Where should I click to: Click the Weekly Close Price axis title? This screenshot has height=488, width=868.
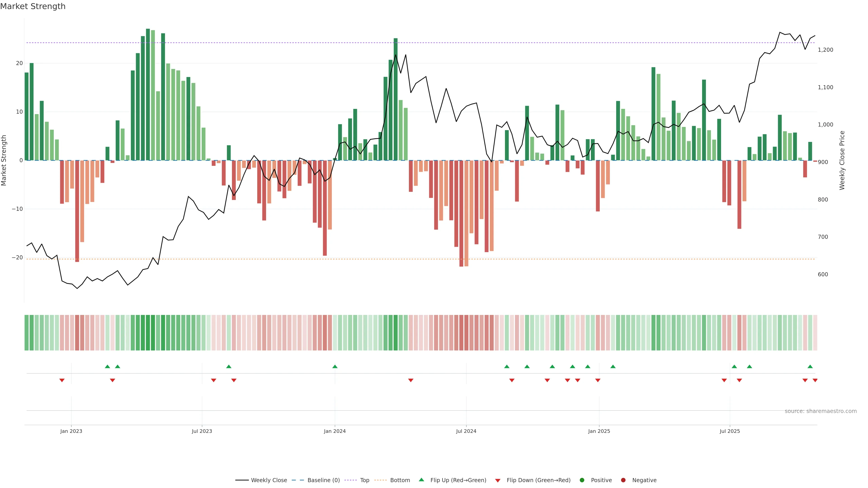[842, 160]
